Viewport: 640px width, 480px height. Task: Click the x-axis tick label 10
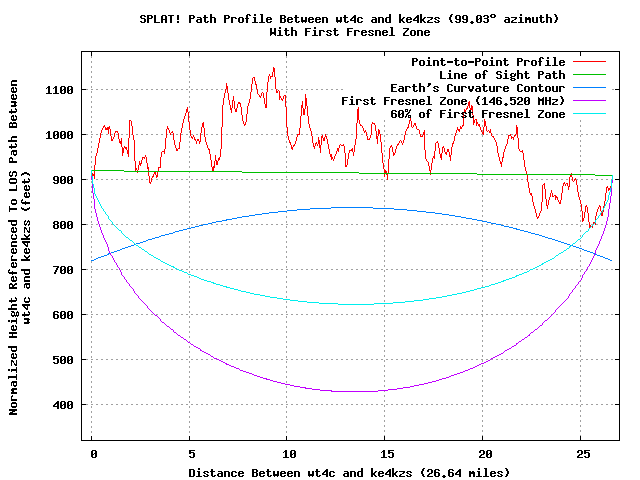pos(289,454)
